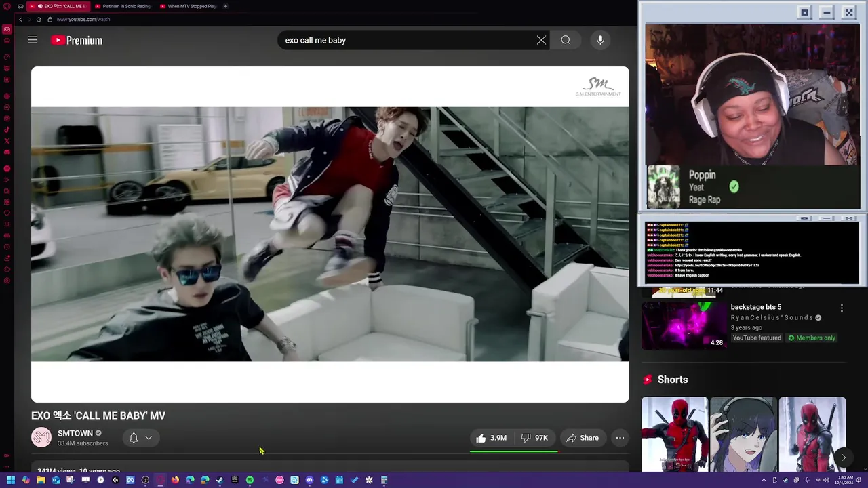Image resolution: width=868 pixels, height=488 pixels.
Task: Open Copilot from the taskbar
Action: [x=26, y=480]
